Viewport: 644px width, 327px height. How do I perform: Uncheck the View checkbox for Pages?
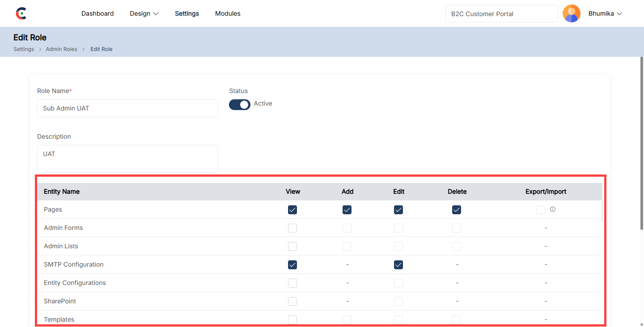[x=292, y=210]
